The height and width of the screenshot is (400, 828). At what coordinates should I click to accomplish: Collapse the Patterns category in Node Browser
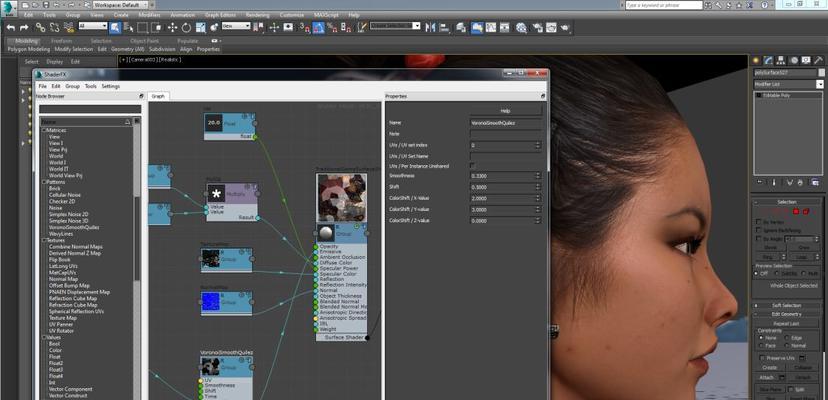pos(44,182)
